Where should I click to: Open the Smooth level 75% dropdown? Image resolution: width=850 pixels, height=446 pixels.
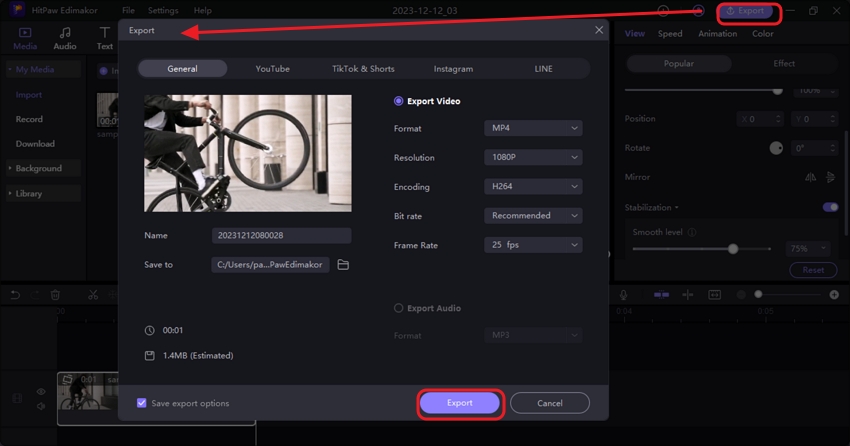click(x=808, y=248)
